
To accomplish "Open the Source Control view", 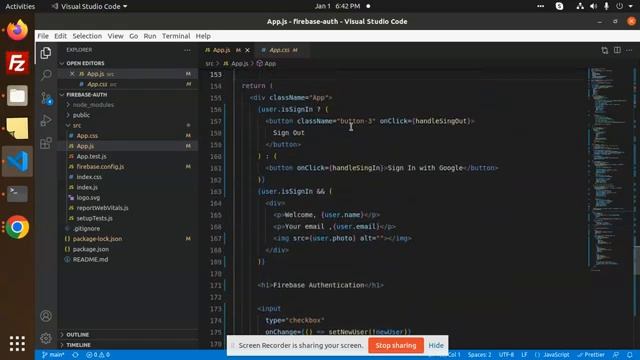I will click(x=46, y=98).
